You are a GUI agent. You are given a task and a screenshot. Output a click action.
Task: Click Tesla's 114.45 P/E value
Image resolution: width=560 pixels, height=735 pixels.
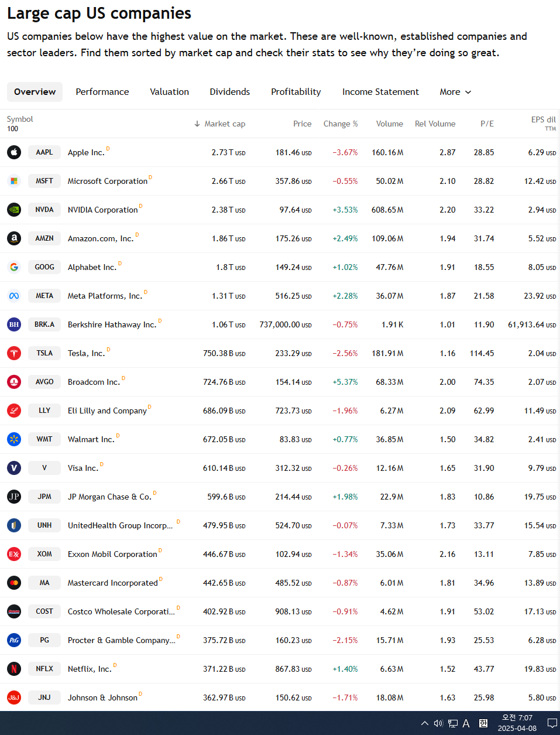pos(482,353)
